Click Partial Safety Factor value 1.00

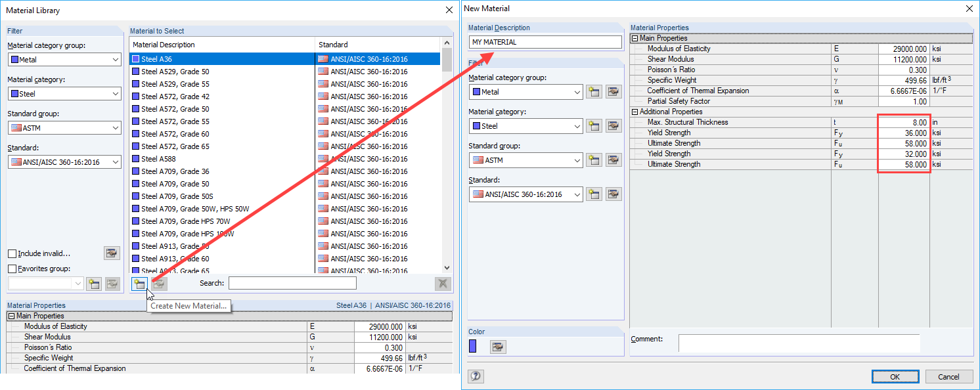point(904,101)
